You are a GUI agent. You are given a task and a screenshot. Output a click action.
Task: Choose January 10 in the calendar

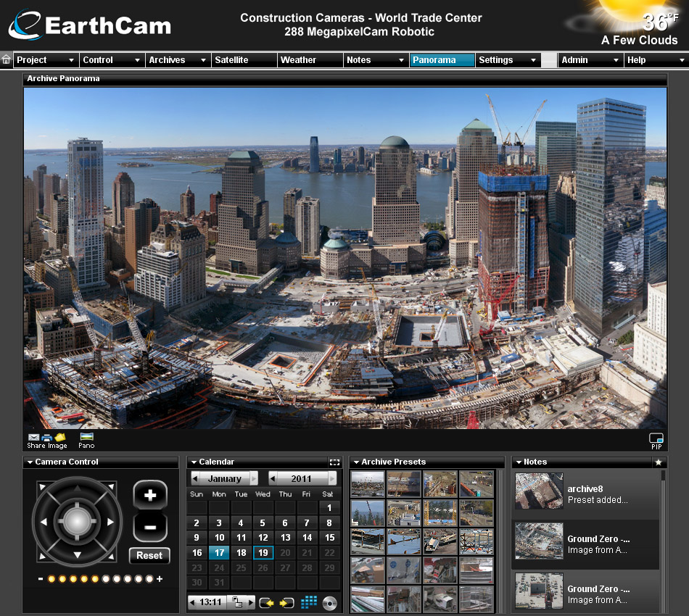tap(219, 538)
